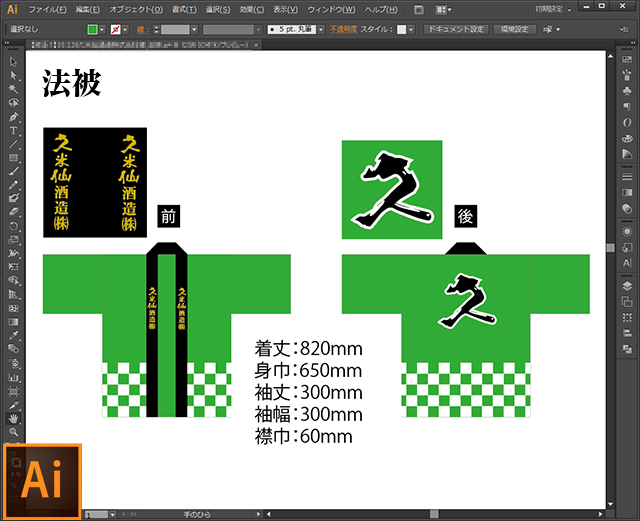640x521 pixels.
Task: Click the green fill color swatch
Action: click(93, 29)
